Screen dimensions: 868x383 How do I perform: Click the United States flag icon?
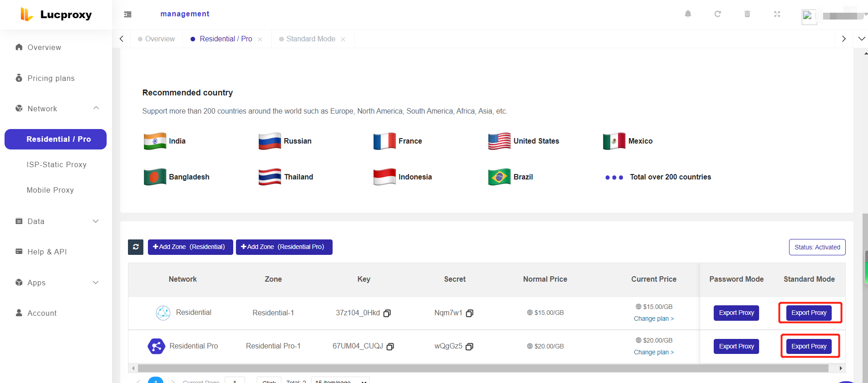tap(499, 141)
